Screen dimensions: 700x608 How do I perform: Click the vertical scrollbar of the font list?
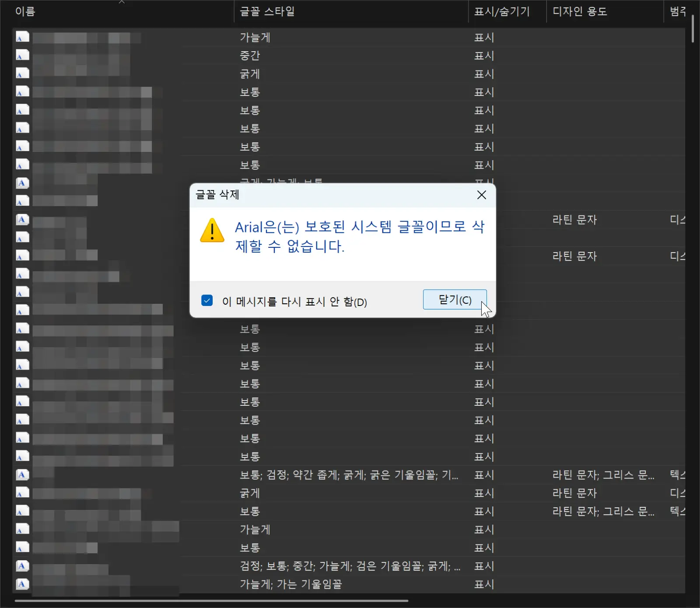[693, 28]
